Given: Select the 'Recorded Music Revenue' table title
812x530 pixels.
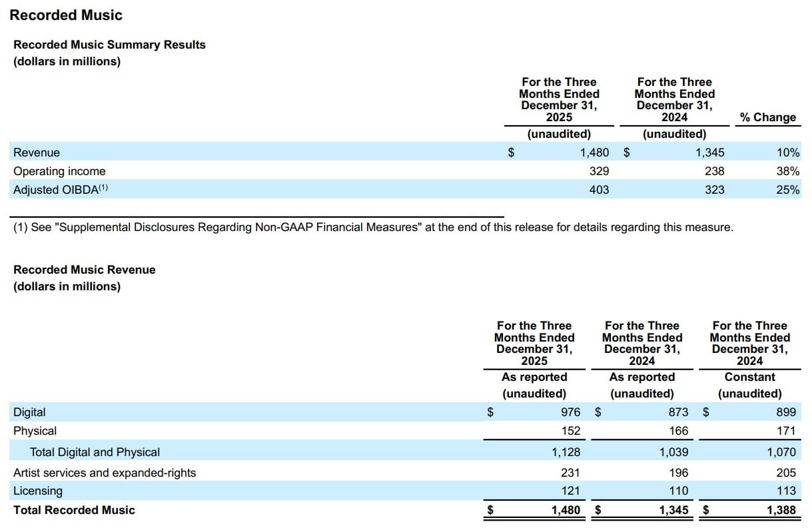Looking at the screenshot, I should coord(85,270).
